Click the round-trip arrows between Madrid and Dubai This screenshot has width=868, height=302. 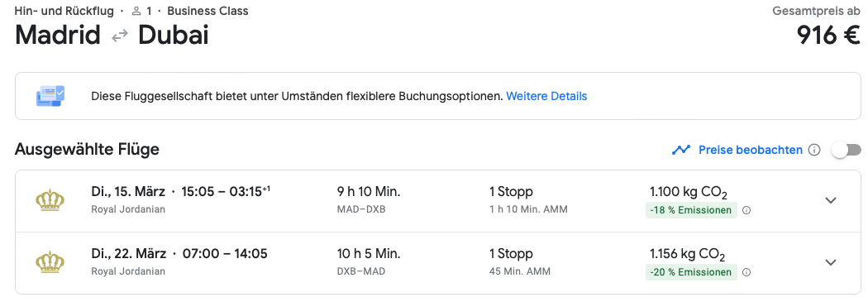120,36
